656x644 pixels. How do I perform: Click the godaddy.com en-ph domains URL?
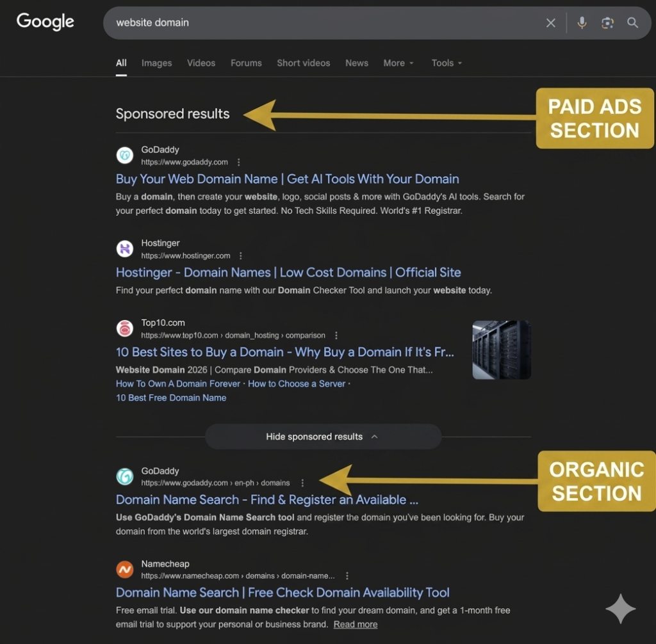pyautogui.click(x=215, y=483)
